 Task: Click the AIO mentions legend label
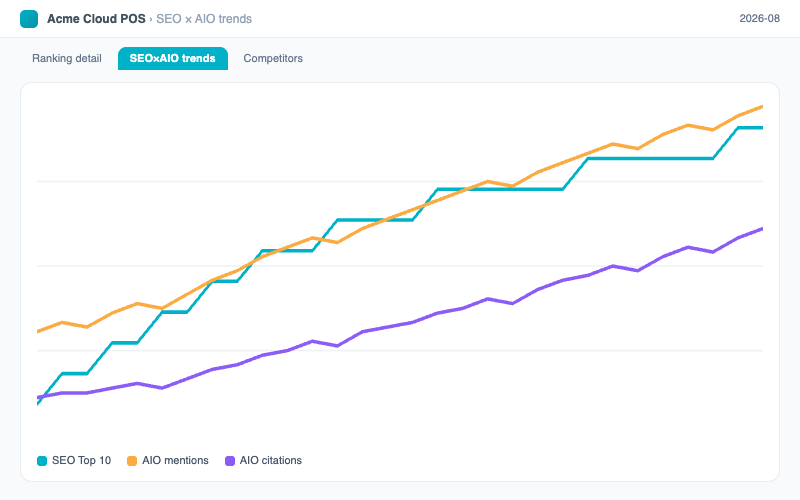[175, 460]
